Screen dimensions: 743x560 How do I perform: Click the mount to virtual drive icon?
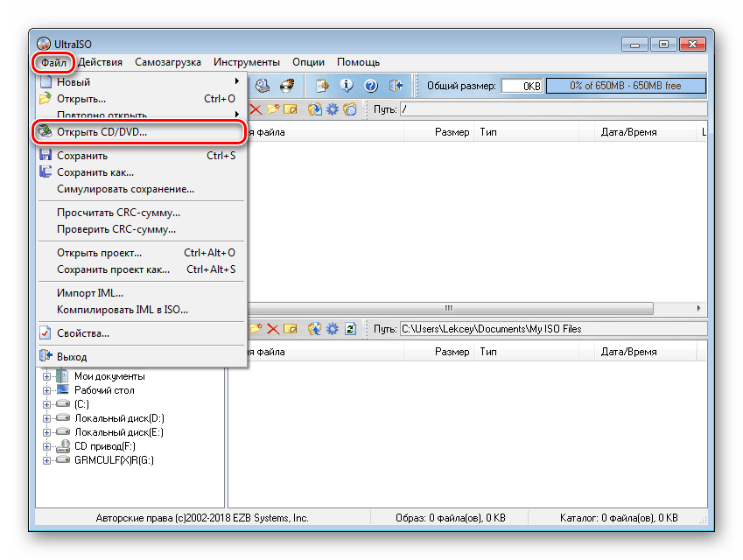262,86
